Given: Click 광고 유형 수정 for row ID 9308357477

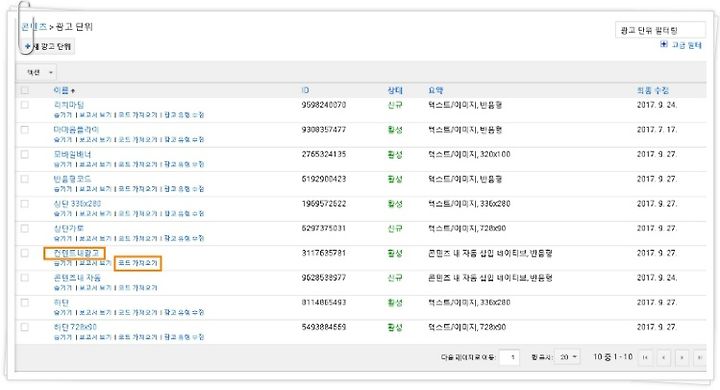Looking at the screenshot, I should pyautogui.click(x=184, y=140).
